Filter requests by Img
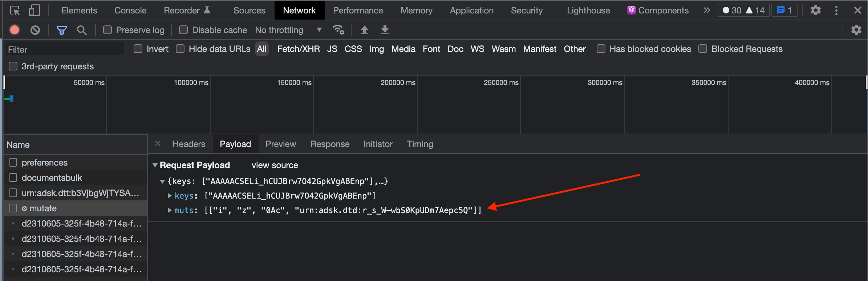This screenshot has height=281, width=868. click(377, 49)
